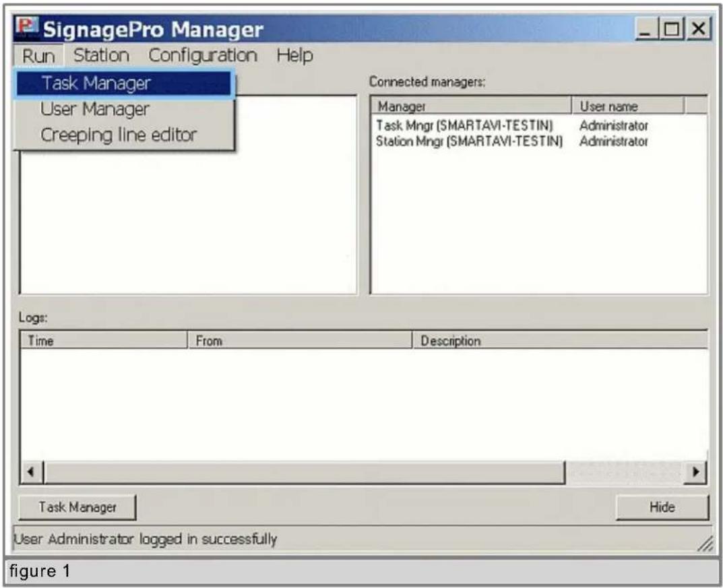The width and height of the screenshot is (723, 588).
Task: Click the Task Manager button at the bottom
Action: 77,507
